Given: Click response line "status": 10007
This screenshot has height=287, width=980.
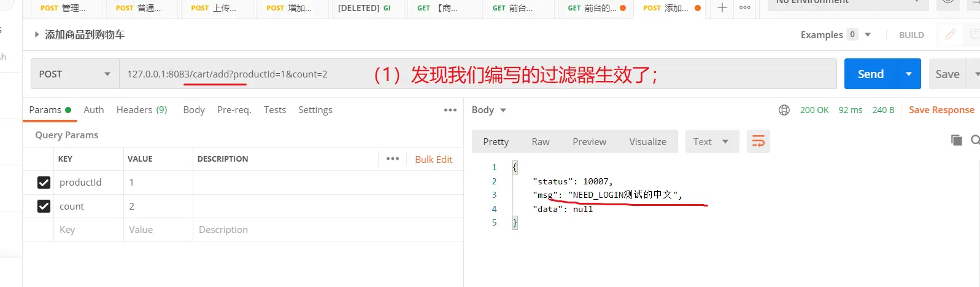Looking at the screenshot, I should [x=573, y=181].
